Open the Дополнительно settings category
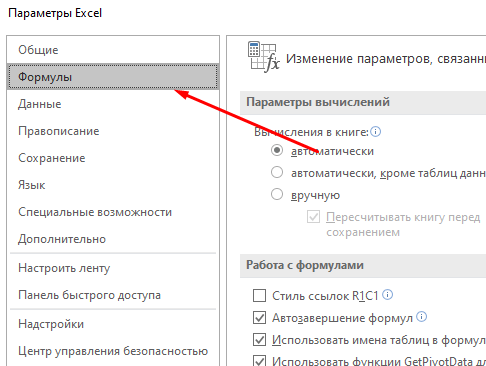The width and height of the screenshot is (486, 366). (113, 239)
